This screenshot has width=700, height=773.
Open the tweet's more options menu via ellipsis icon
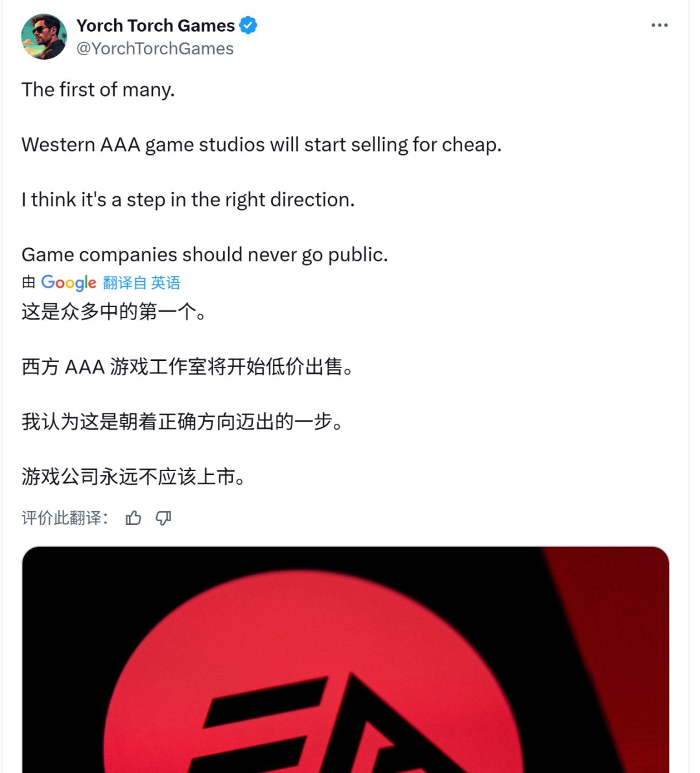pyautogui.click(x=659, y=25)
